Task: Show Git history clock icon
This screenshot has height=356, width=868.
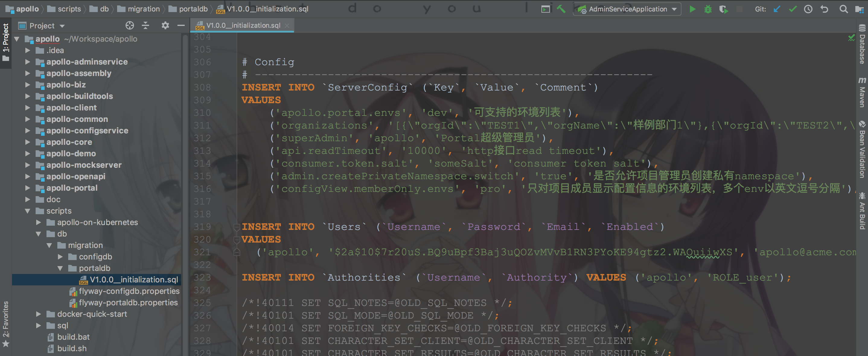Action: (x=808, y=9)
